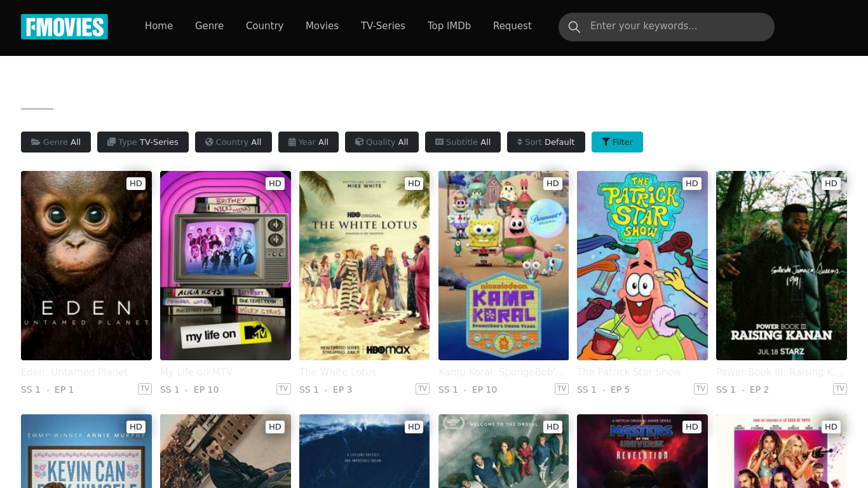Click SS 1 EP 10 under My Life on MTV

click(189, 390)
